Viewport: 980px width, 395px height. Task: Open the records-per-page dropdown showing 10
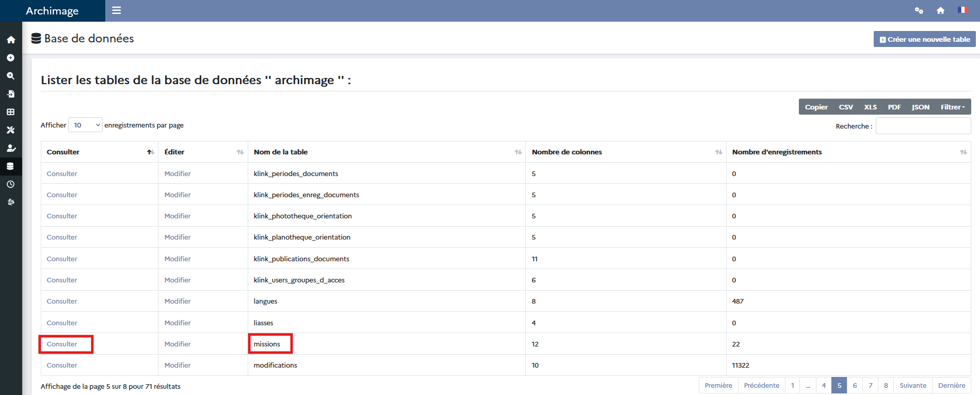tap(85, 125)
